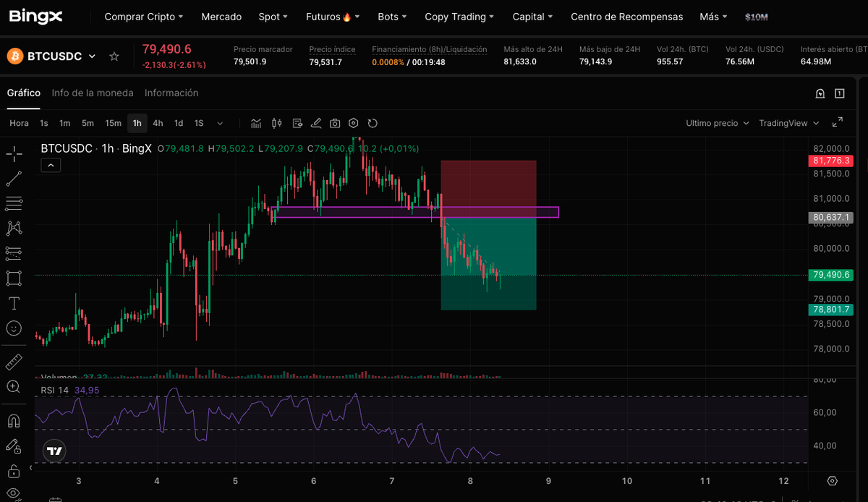868x502 pixels.
Task: Select the Text annotation tool
Action: click(x=13, y=302)
